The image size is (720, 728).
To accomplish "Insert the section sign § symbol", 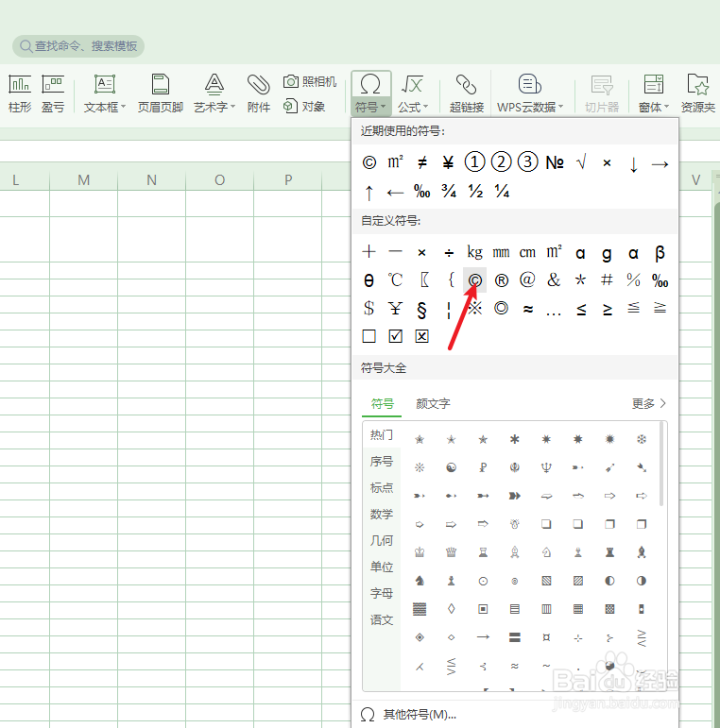I will 421,309.
